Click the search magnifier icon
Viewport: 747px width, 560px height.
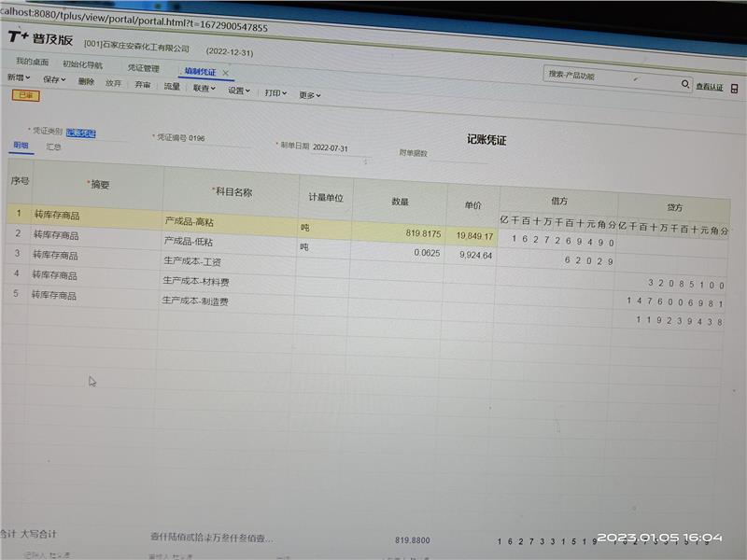[x=685, y=84]
